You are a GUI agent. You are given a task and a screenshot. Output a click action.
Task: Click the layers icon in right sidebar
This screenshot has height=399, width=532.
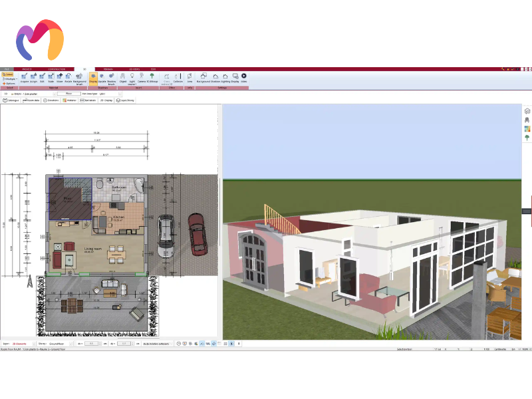tap(527, 111)
